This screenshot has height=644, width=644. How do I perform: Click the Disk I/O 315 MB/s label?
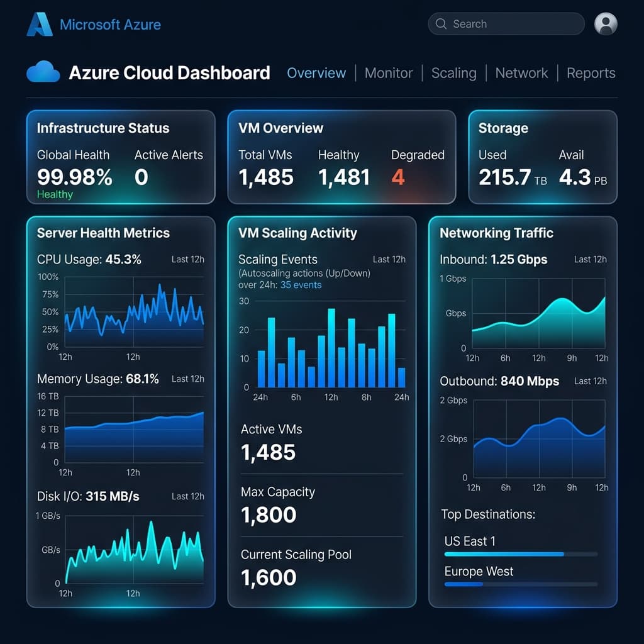[88, 496]
